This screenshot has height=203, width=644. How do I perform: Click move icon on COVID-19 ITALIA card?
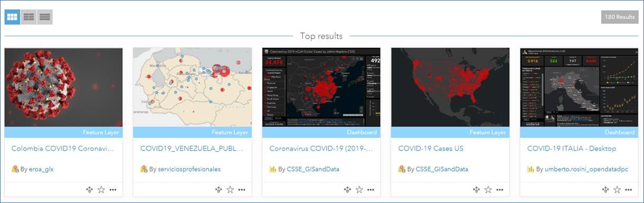(x=605, y=190)
